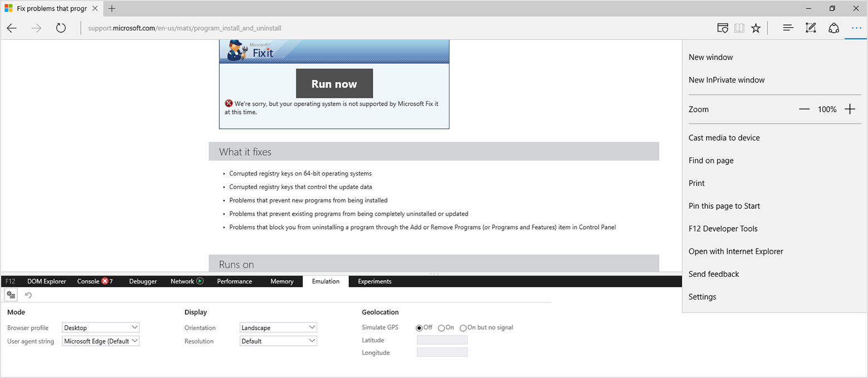This screenshot has height=378, width=868.
Task: Click the Share icon in the toolbar
Action: 834,28
